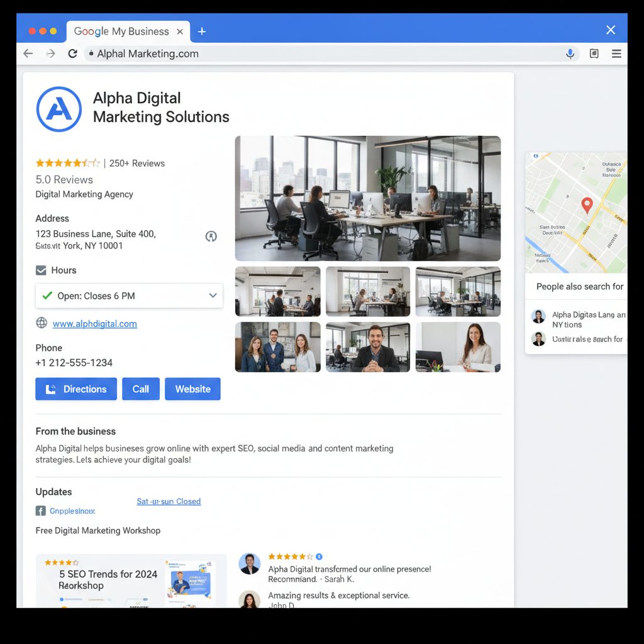Image resolution: width=644 pixels, height=644 pixels.
Task: Click the Hours envelope icon
Action: (x=41, y=270)
